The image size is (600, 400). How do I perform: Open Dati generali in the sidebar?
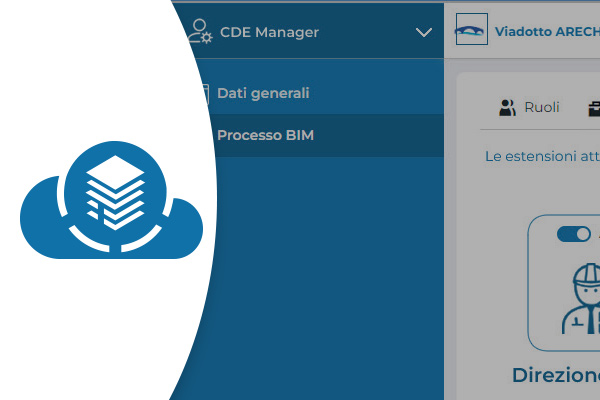coord(263,93)
